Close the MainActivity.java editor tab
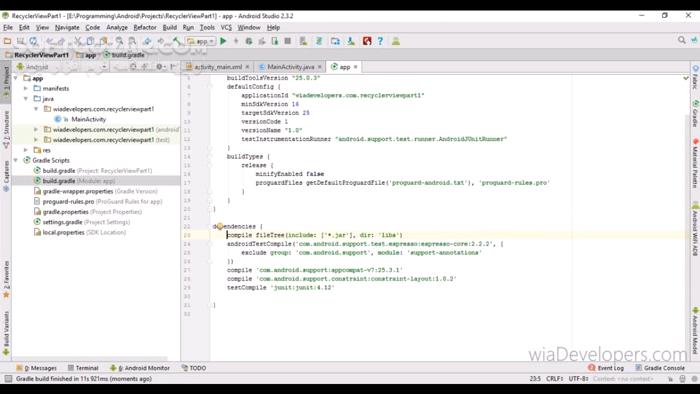 [x=320, y=67]
